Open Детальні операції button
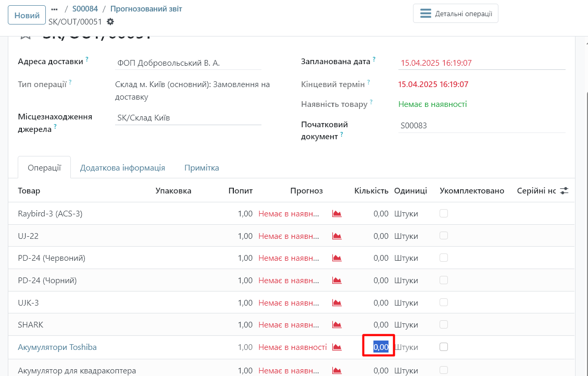 click(x=456, y=14)
